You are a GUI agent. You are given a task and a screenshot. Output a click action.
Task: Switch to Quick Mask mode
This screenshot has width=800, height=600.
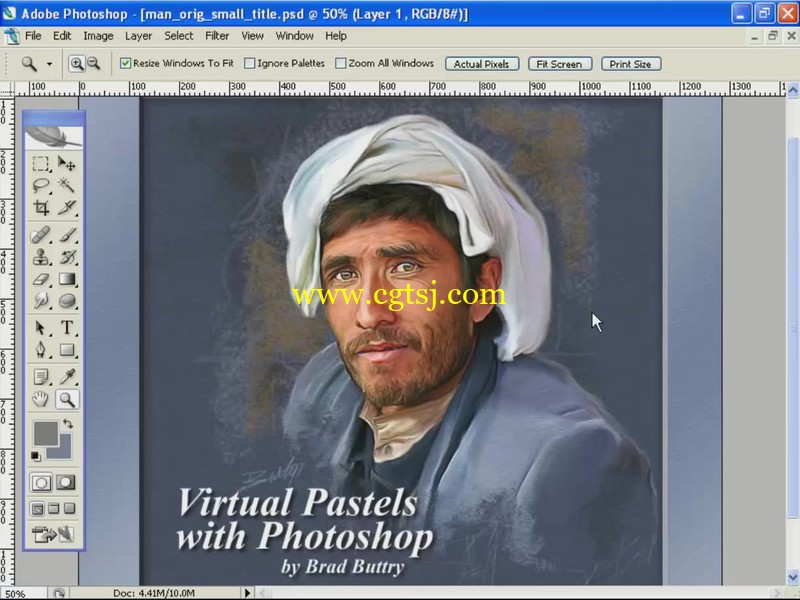[66, 482]
